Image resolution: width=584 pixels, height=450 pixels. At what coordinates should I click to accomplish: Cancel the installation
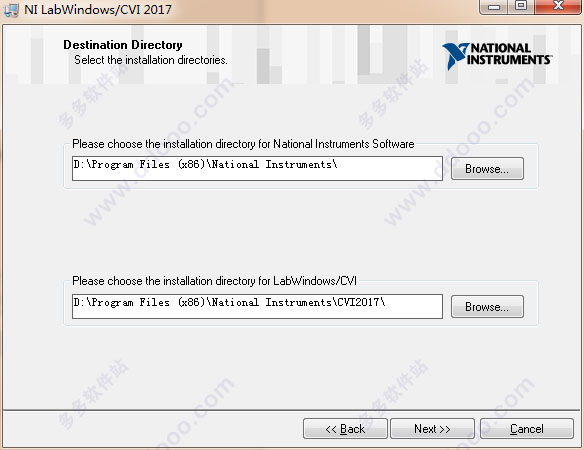coord(527,429)
